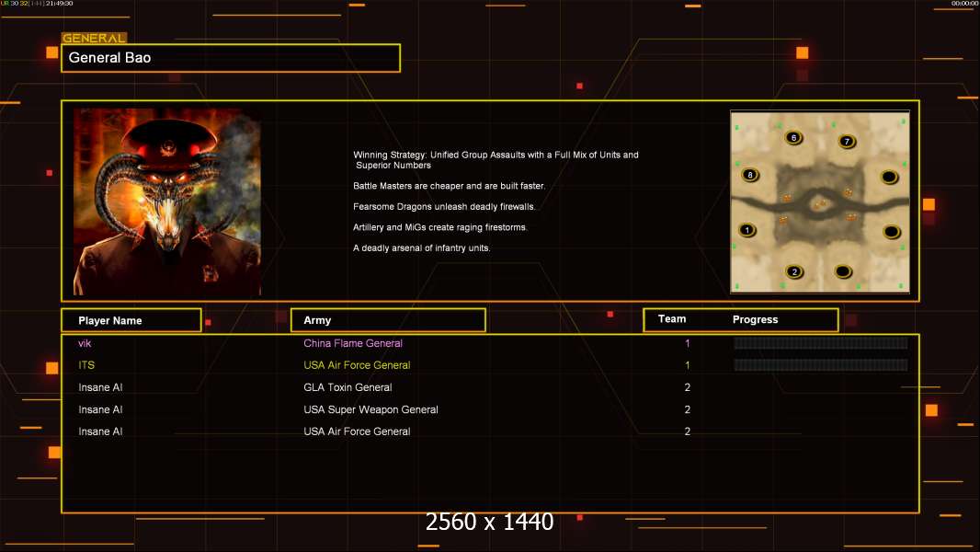Click ITS's loading progress bar

pos(821,364)
